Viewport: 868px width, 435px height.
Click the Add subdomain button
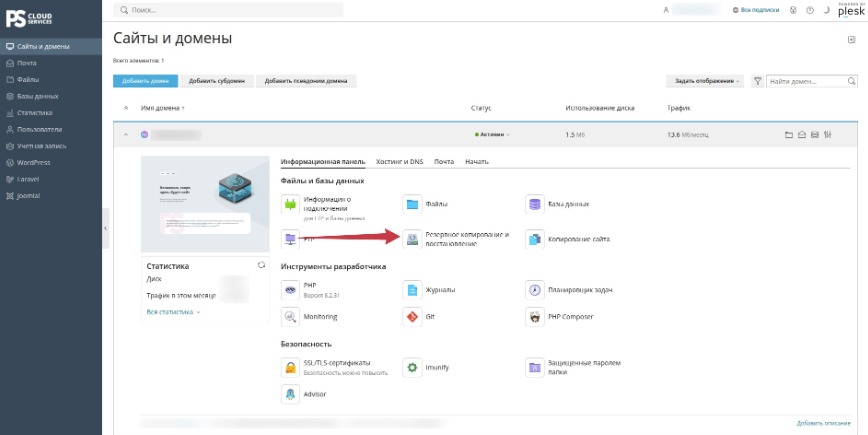point(216,81)
